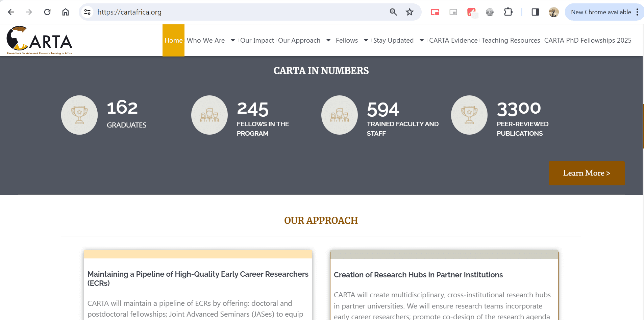The width and height of the screenshot is (644, 320).
Task: Click the CARTA logo
Action: click(x=40, y=40)
